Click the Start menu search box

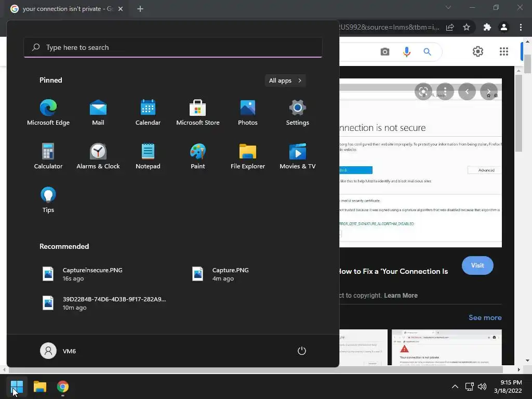coord(173,47)
